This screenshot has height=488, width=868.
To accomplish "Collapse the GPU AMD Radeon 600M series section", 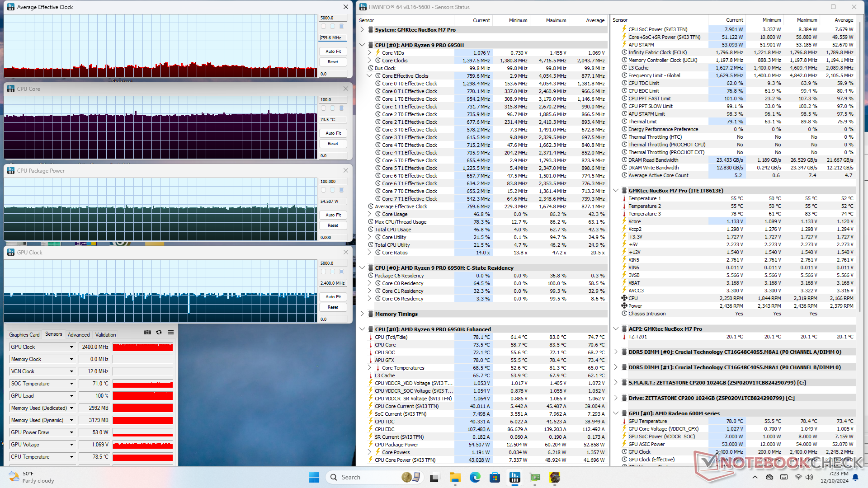I will (616, 413).
